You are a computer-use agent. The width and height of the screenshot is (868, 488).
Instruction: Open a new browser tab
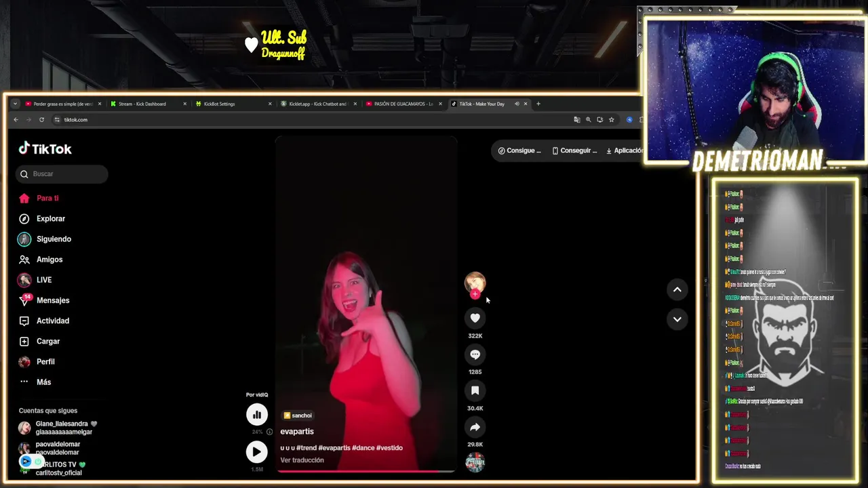(538, 104)
